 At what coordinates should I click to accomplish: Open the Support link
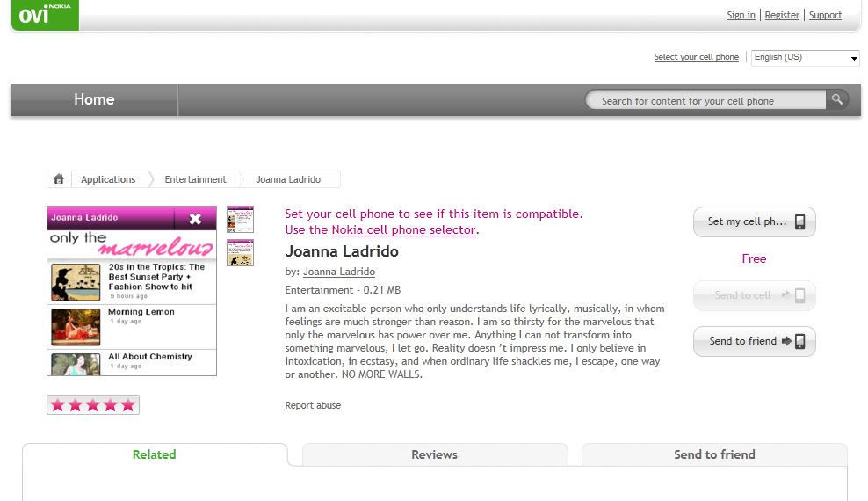click(x=825, y=15)
